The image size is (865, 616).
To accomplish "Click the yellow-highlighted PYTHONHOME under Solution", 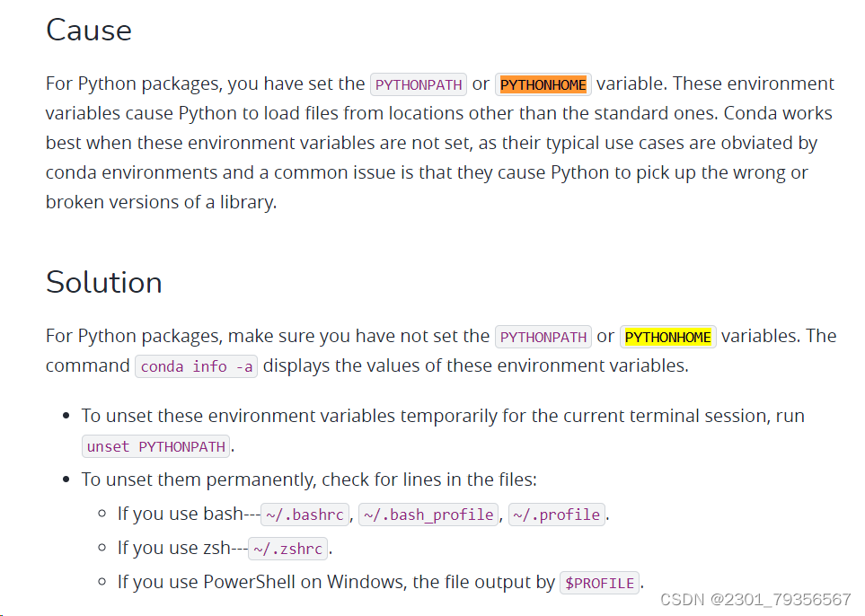I will (x=667, y=336).
